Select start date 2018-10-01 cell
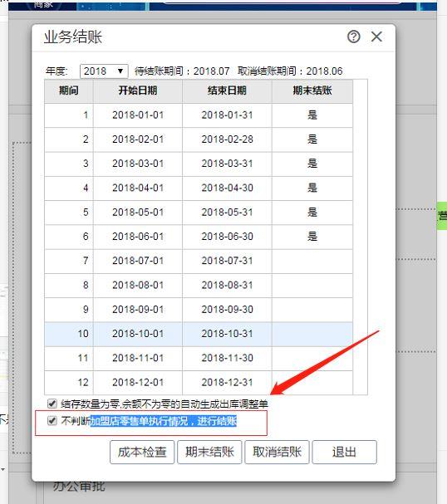 (x=138, y=334)
